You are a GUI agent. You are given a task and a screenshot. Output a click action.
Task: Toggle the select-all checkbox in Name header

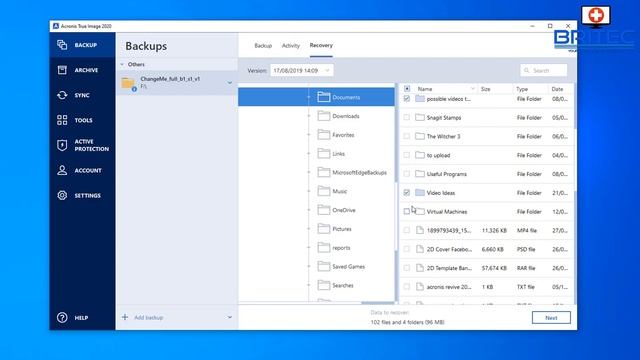coord(407,89)
